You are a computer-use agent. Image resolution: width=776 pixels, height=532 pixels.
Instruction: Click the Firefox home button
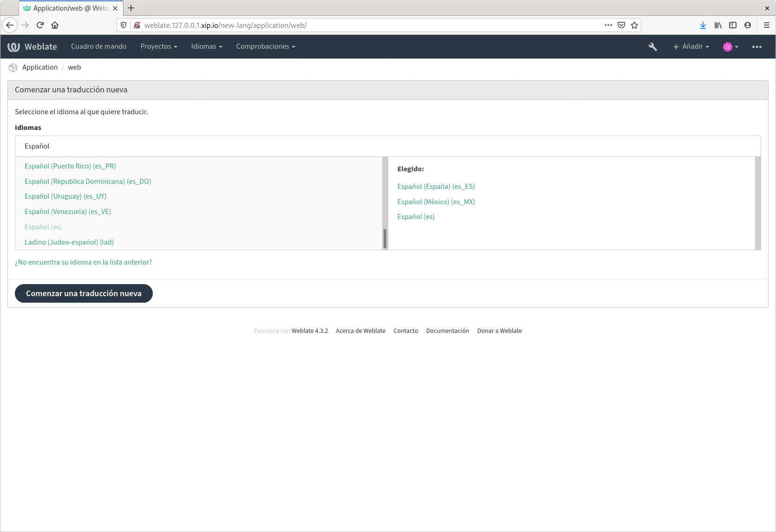pos(55,25)
